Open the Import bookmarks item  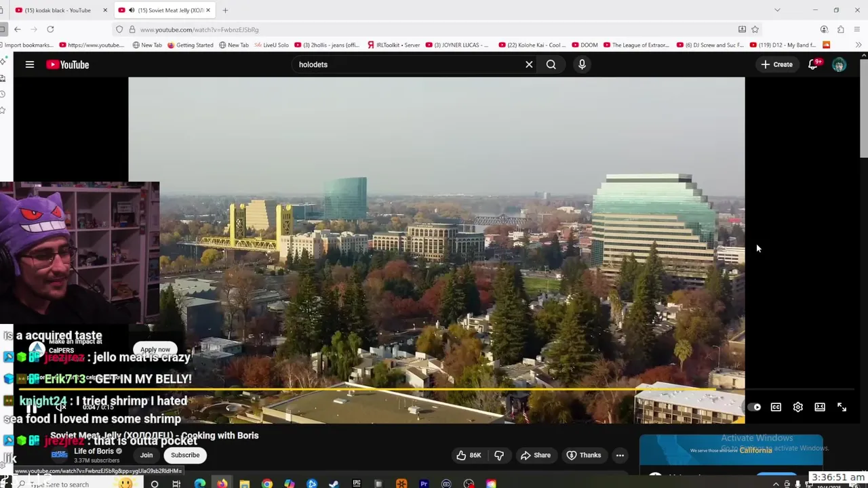point(26,45)
